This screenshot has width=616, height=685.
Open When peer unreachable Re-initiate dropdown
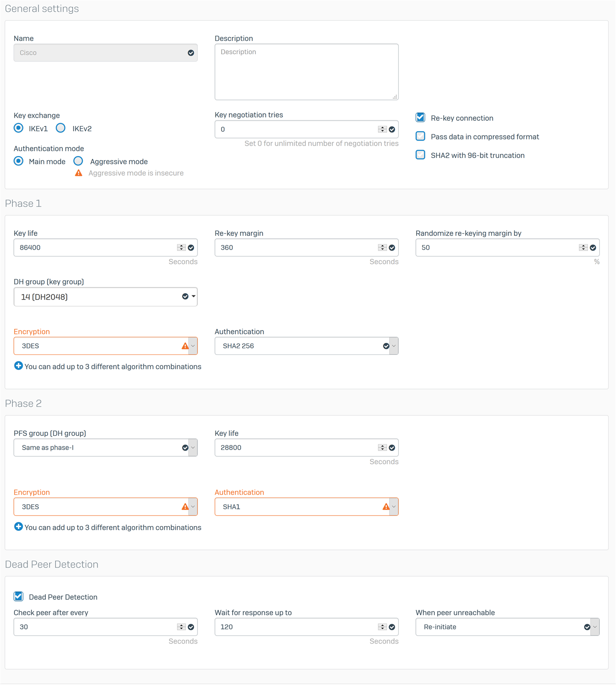(x=508, y=627)
